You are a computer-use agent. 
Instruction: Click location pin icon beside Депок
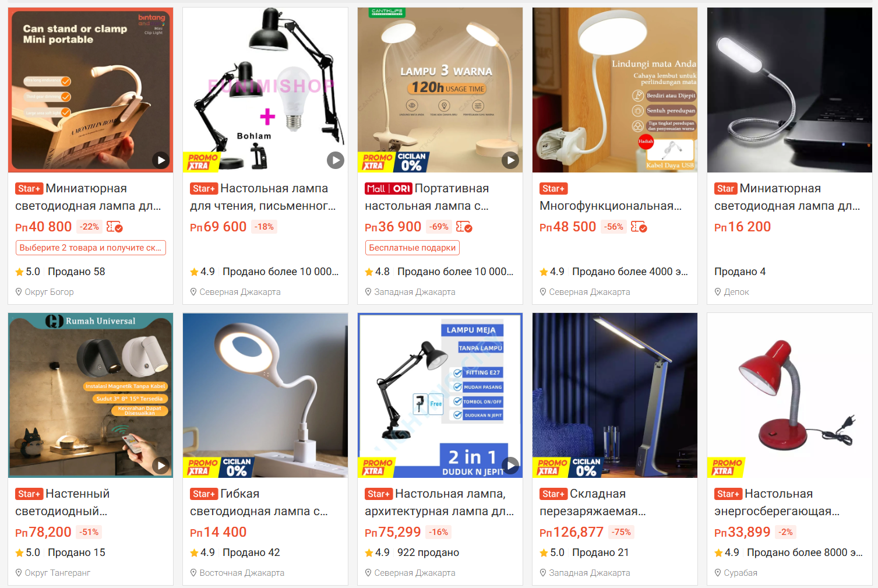click(x=718, y=292)
